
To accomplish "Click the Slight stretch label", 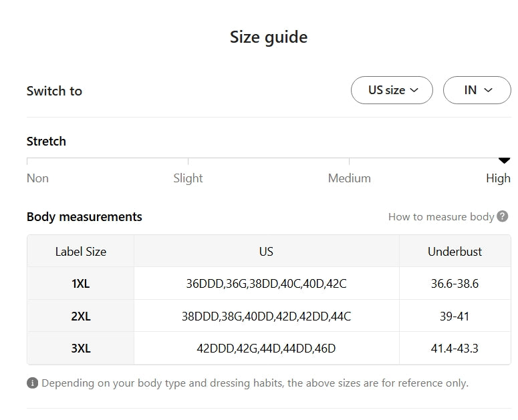I will click(188, 178).
